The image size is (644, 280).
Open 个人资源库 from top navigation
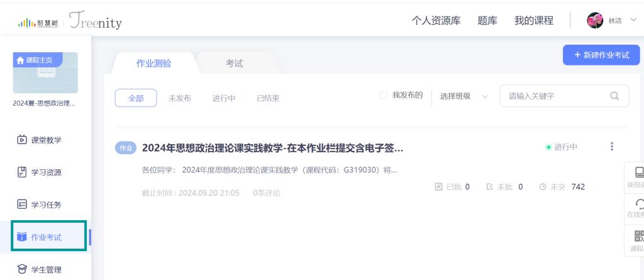pos(436,21)
